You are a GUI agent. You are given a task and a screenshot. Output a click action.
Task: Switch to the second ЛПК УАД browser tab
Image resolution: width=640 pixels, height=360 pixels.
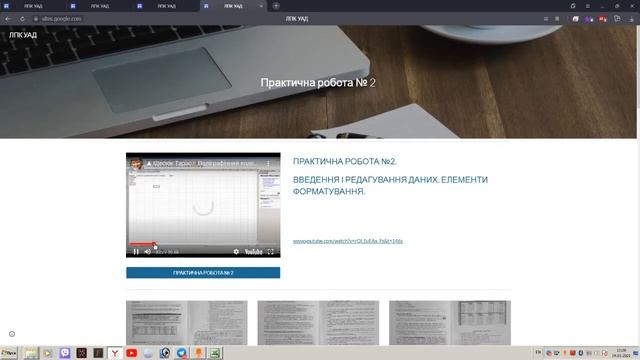pos(99,6)
